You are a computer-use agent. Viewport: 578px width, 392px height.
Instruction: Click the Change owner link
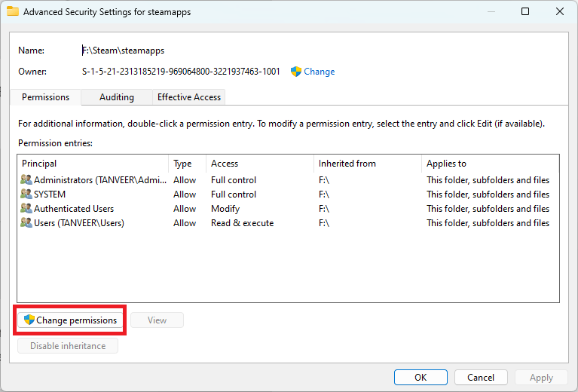click(x=320, y=72)
